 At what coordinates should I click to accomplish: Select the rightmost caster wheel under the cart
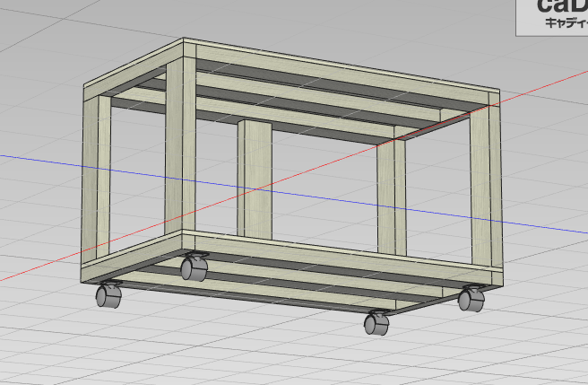[x=471, y=299]
